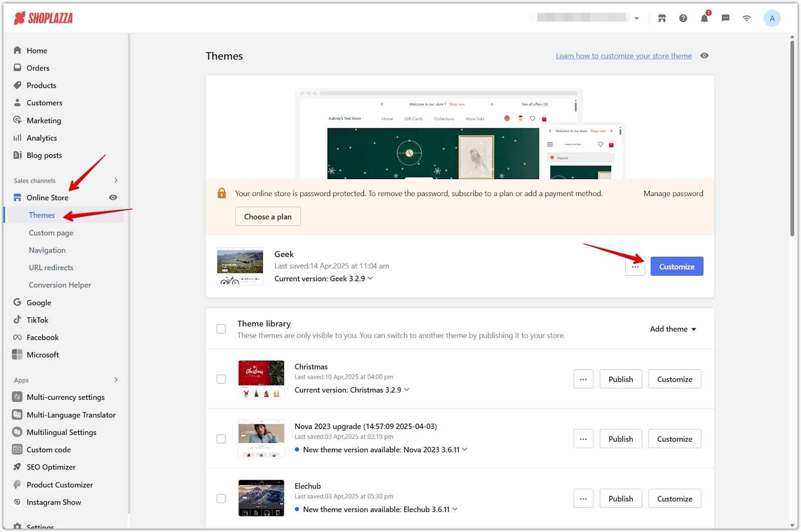
Task: Open the store name dropdown in header
Action: click(x=637, y=18)
